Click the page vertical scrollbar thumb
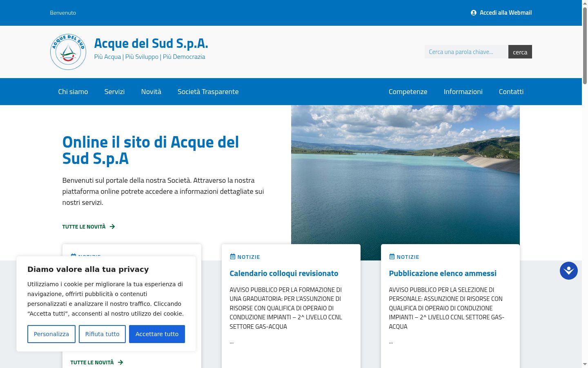This screenshot has width=588, height=368. [x=585, y=46]
